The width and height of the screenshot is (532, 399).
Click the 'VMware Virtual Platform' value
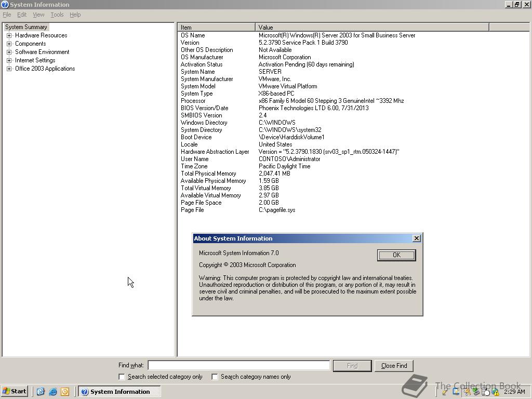pos(288,86)
